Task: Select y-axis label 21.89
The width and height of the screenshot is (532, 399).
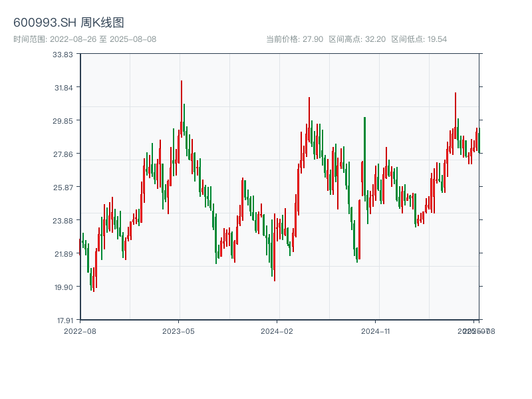Action: (64, 254)
